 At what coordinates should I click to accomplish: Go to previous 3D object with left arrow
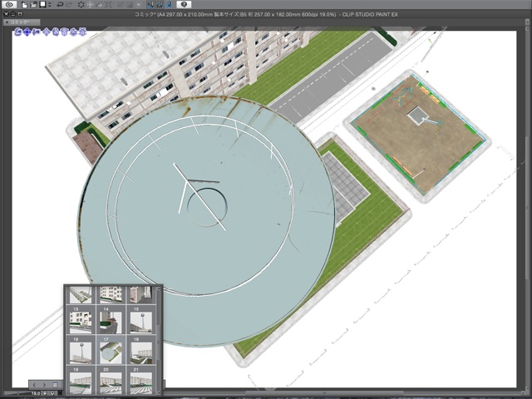pos(34,385)
